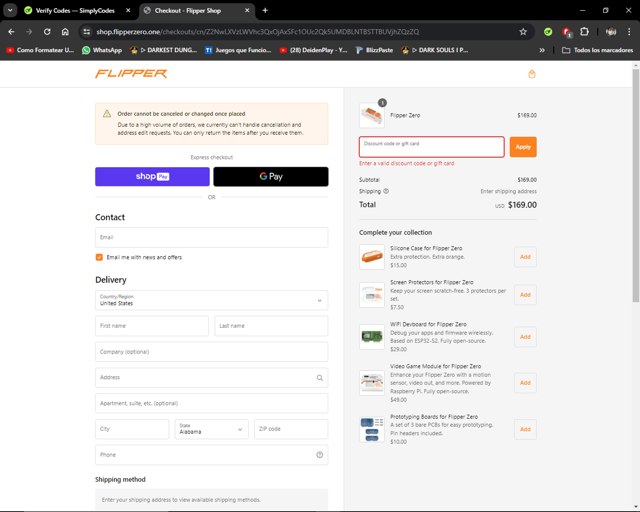Open new tab with plus button
This screenshot has height=512, width=640.
265,10
